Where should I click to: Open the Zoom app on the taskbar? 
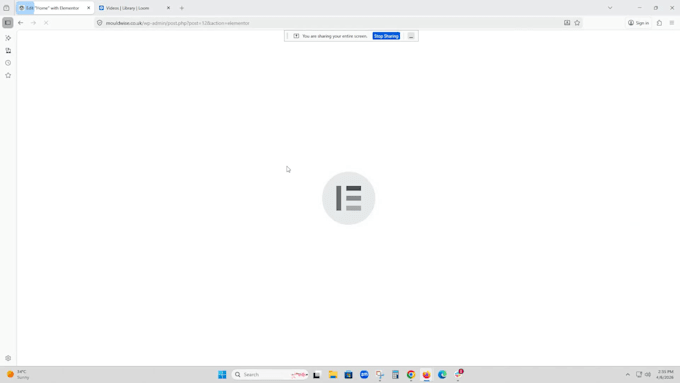[x=364, y=375]
